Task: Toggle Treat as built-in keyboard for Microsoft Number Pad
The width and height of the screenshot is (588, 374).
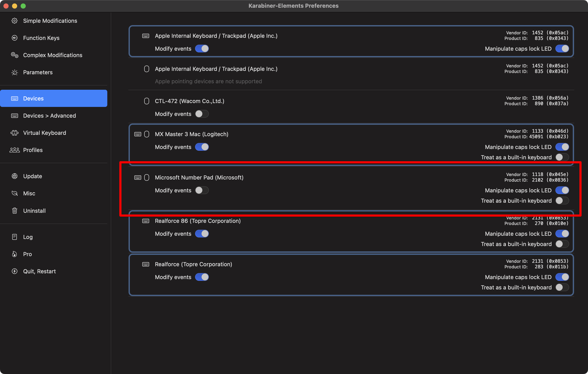Action: [x=562, y=201]
